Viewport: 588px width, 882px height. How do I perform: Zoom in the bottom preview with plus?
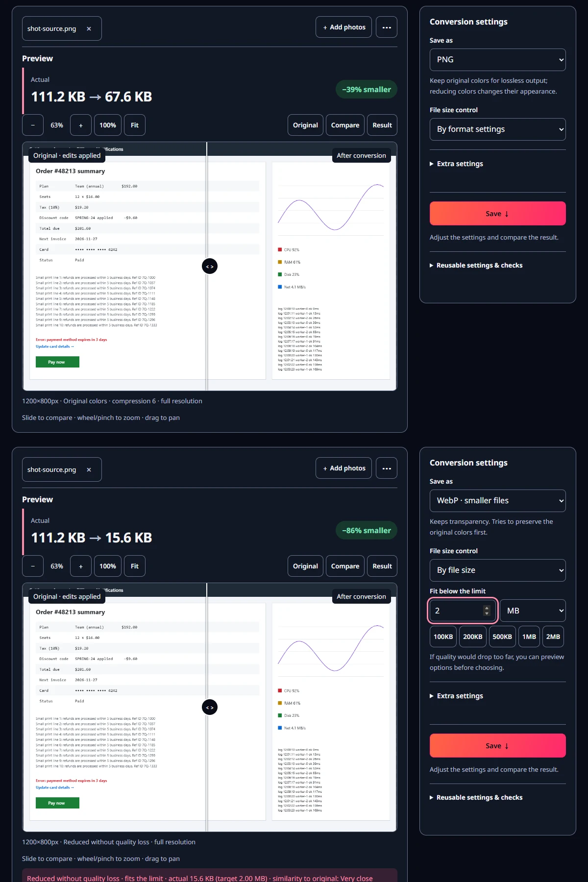[81, 566]
